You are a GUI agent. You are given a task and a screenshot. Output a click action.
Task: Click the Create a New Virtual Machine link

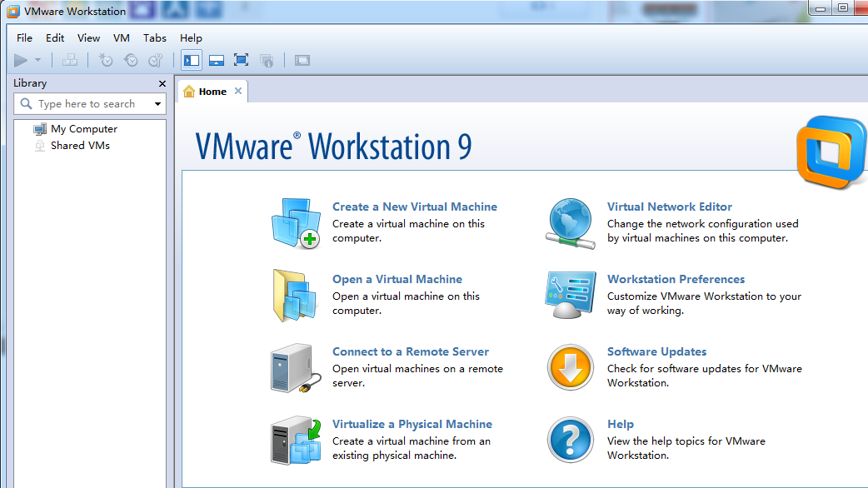pyautogui.click(x=415, y=207)
